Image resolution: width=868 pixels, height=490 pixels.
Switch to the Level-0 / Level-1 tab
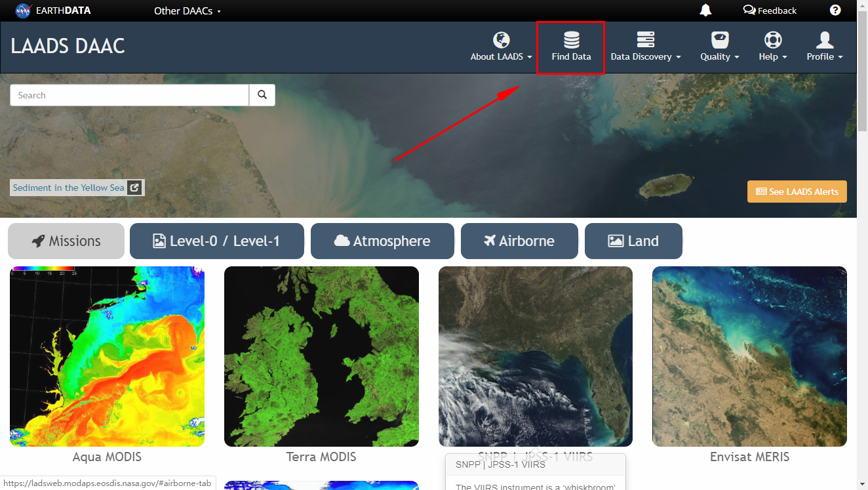click(217, 241)
